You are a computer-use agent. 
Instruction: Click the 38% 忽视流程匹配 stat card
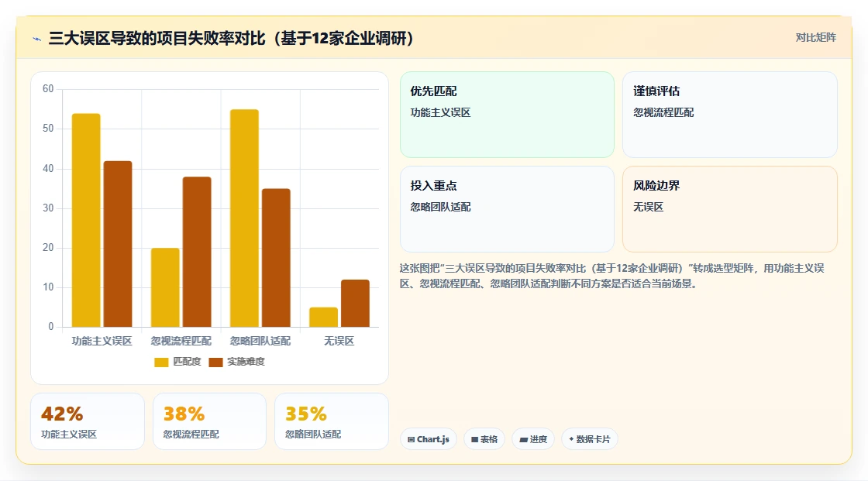pos(209,421)
